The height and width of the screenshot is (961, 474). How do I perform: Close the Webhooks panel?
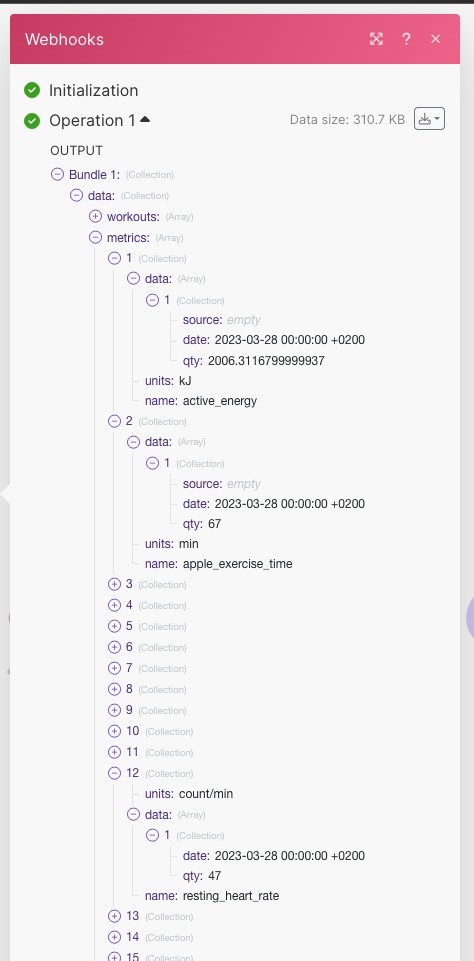click(x=435, y=39)
